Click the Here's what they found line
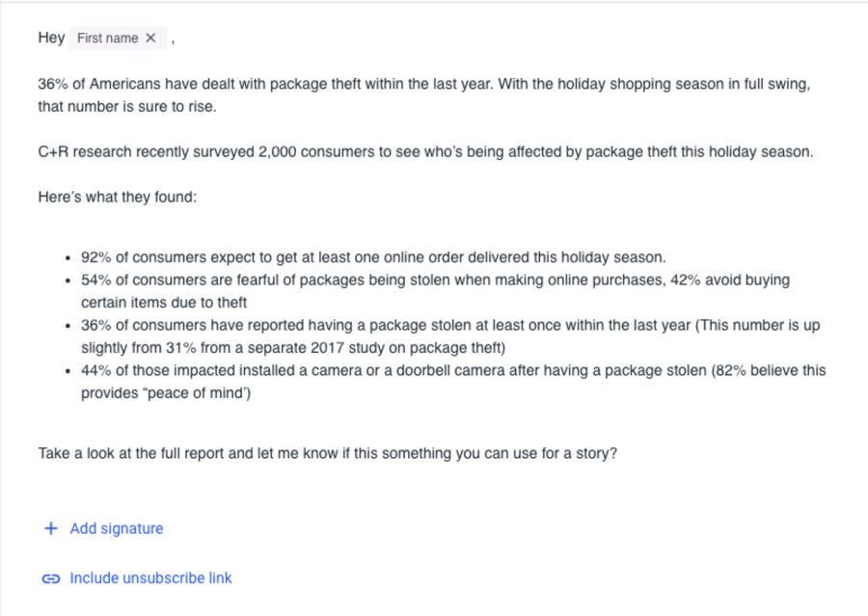Screen dimensions: 868x616 click(x=118, y=197)
